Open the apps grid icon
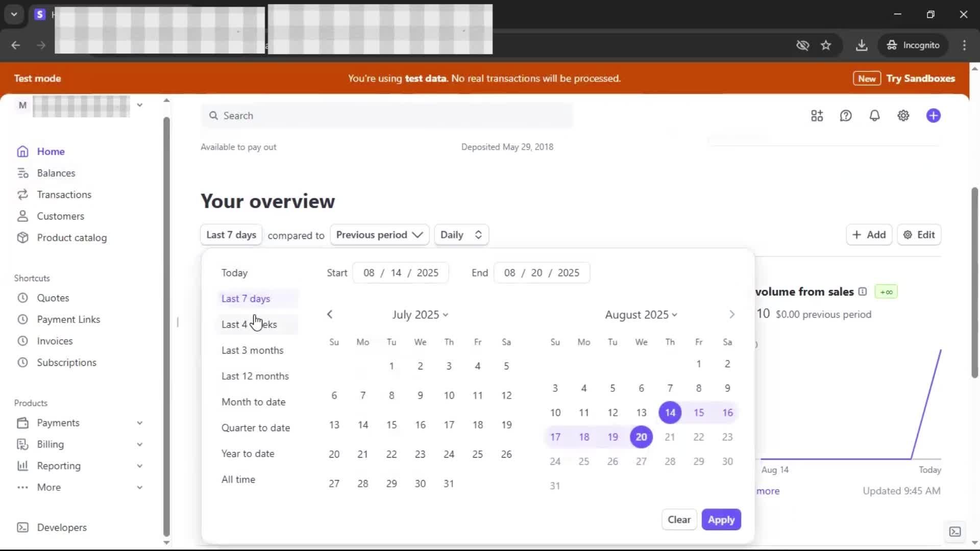This screenshot has width=980, height=551. click(817, 116)
